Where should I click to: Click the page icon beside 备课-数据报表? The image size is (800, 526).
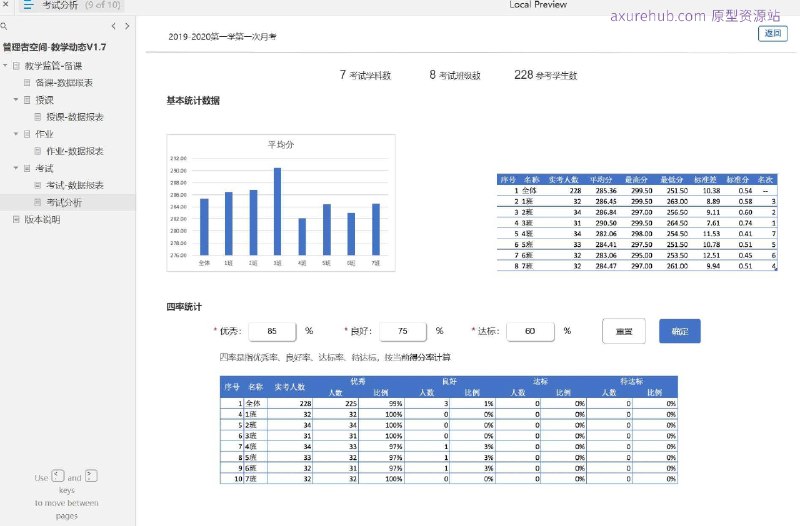pos(27,83)
